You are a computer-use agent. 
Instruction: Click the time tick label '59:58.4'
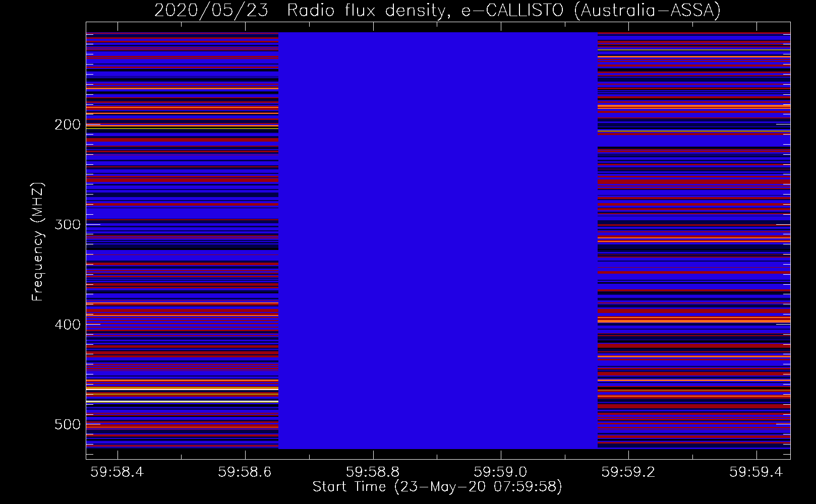pos(118,472)
